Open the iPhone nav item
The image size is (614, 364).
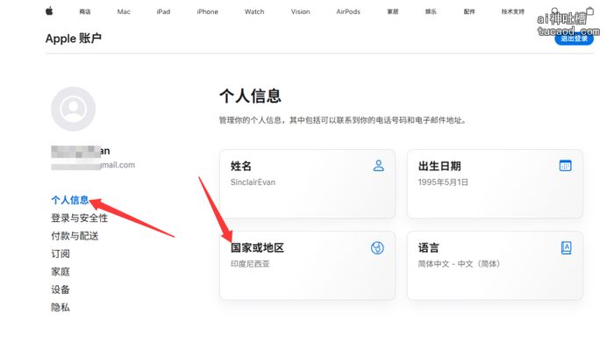(207, 11)
